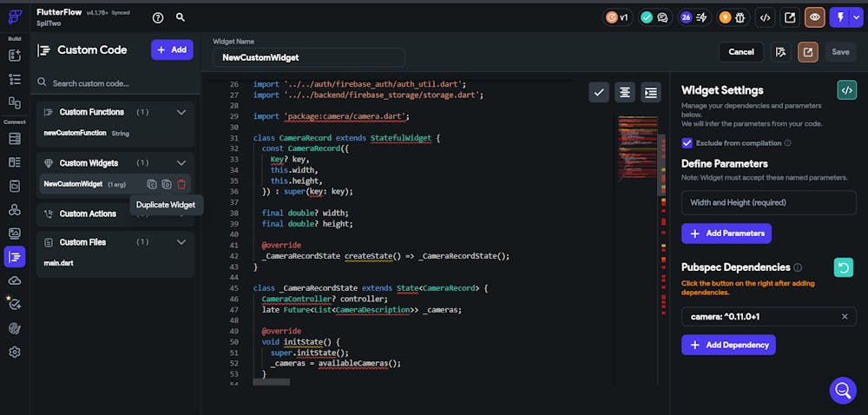
Task: Toggle the eye preview button in top bar
Action: tap(814, 16)
